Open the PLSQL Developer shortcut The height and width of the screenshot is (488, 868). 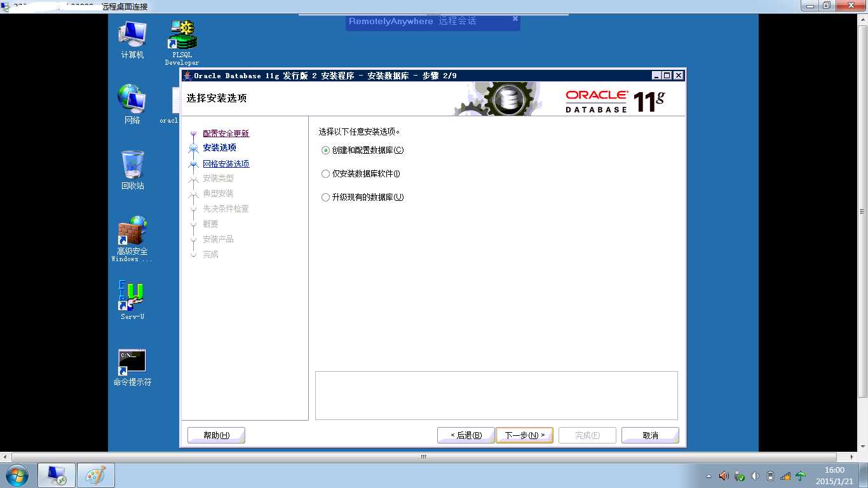click(182, 43)
